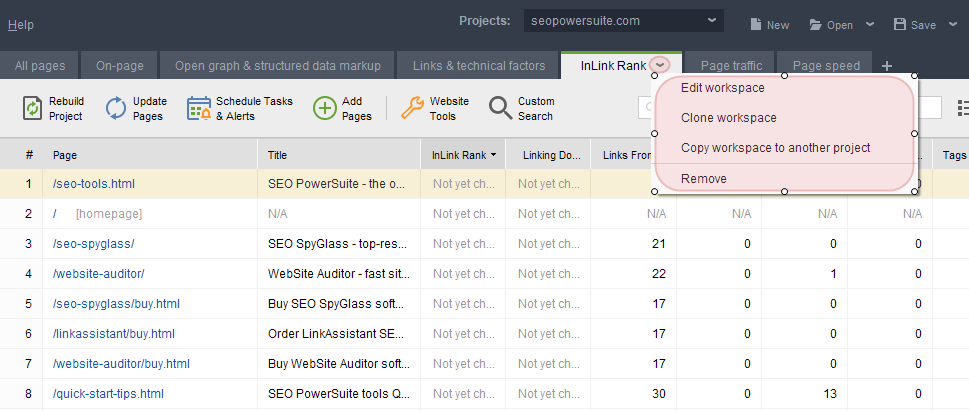969x411 pixels.
Task: Expand the Open dropdown arrow
Action: (870, 24)
